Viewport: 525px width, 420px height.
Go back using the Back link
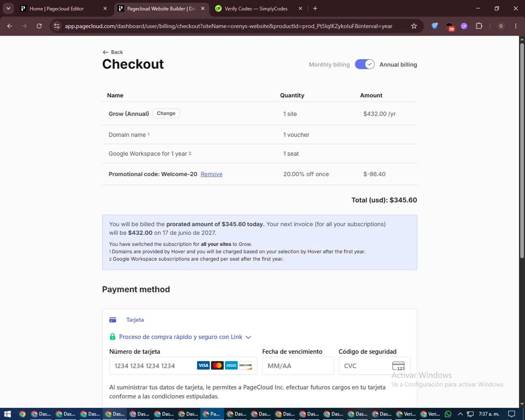pyautogui.click(x=113, y=52)
